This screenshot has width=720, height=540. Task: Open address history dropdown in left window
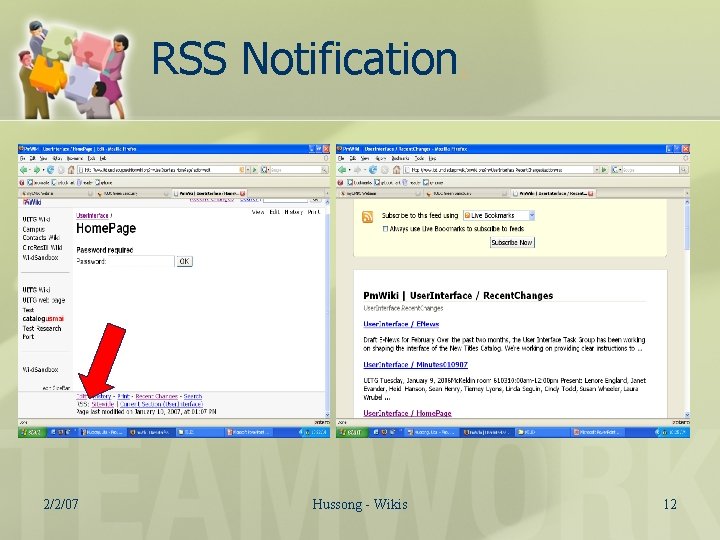tap(248, 170)
